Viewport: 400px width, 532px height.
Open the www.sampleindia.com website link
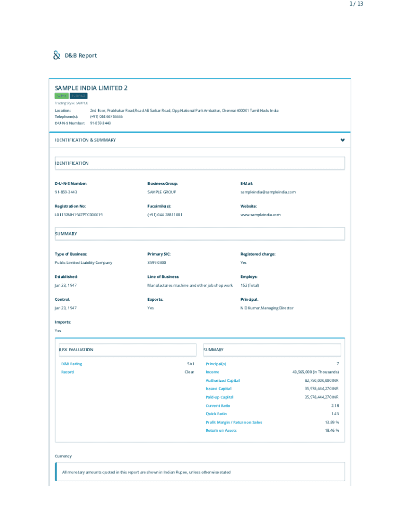click(260, 215)
